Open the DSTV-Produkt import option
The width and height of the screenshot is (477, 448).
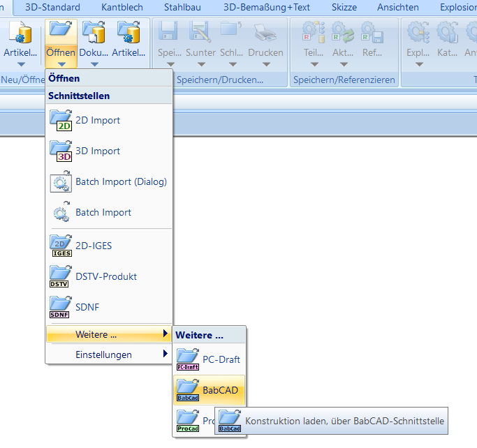point(109,276)
